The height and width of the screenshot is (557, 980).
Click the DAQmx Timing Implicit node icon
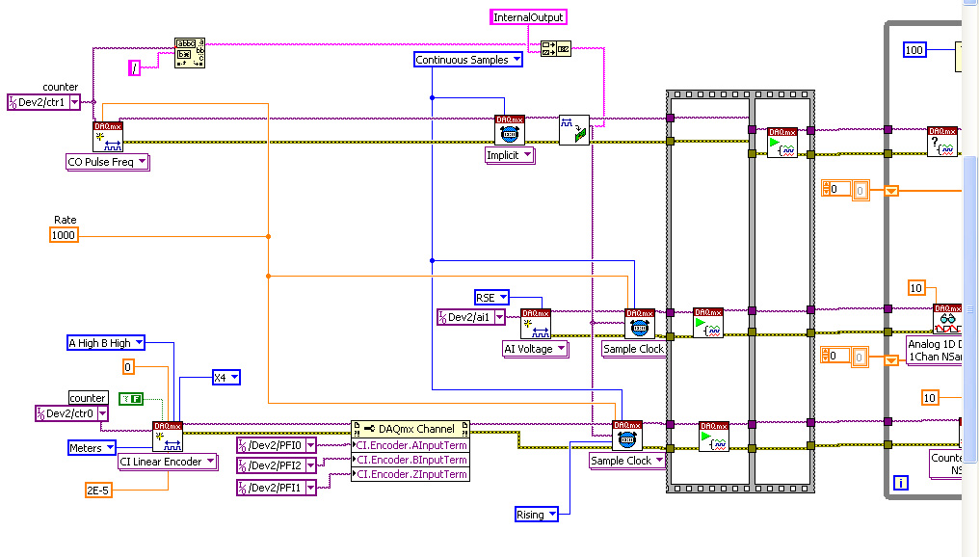pos(510,130)
